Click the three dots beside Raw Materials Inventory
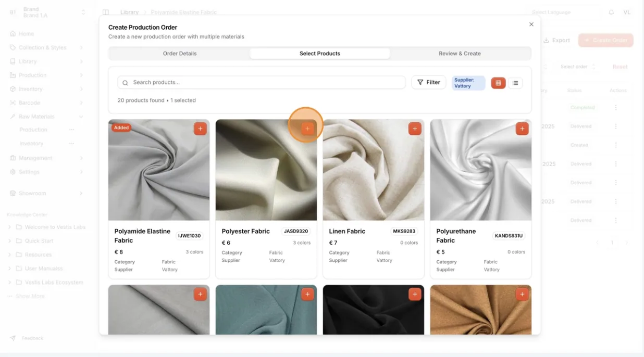 coord(71,144)
